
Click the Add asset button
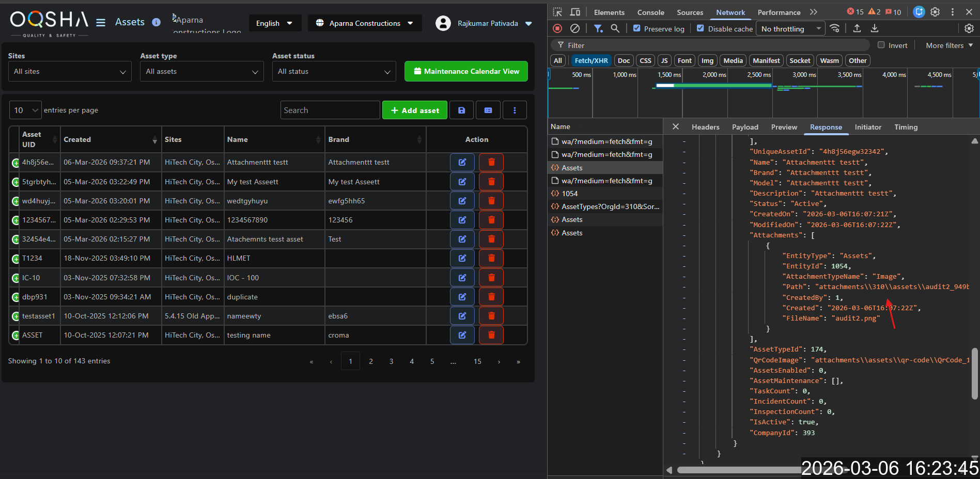(414, 110)
